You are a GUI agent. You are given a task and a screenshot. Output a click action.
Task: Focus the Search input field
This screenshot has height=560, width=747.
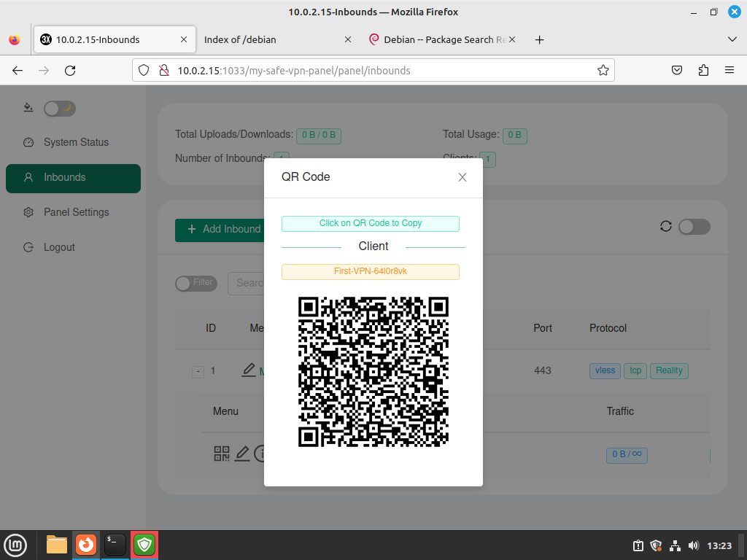point(247,284)
